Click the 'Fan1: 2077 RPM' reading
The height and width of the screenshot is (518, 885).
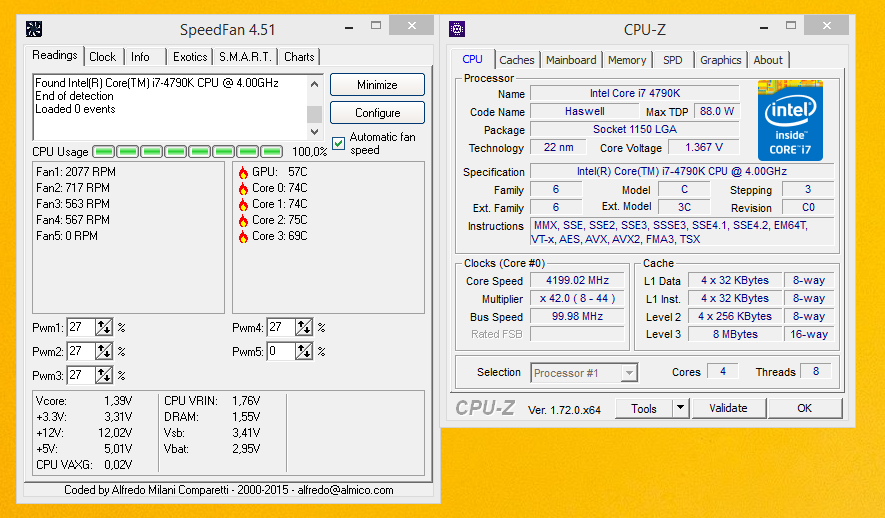(76, 172)
